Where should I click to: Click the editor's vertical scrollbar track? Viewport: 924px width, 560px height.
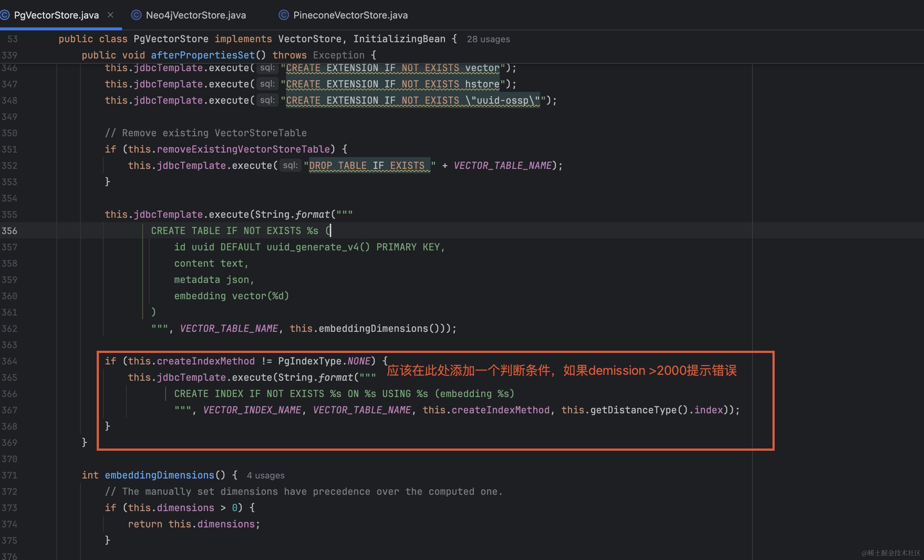[920, 262]
